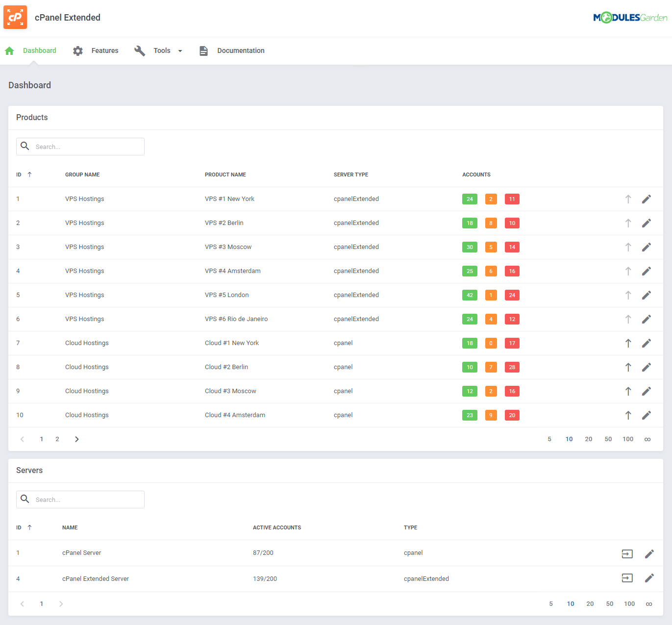Show 5 Products per page
Image resolution: width=672 pixels, height=625 pixels.
549,439
